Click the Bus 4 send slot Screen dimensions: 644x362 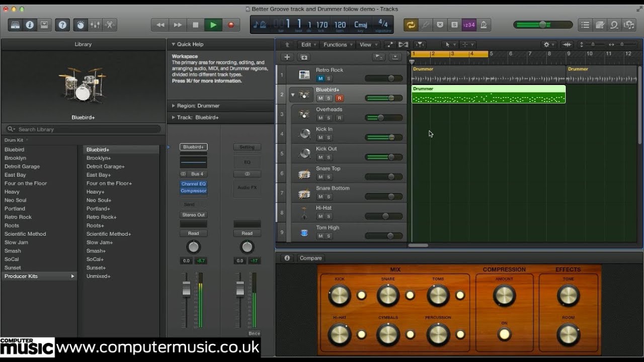click(x=197, y=174)
